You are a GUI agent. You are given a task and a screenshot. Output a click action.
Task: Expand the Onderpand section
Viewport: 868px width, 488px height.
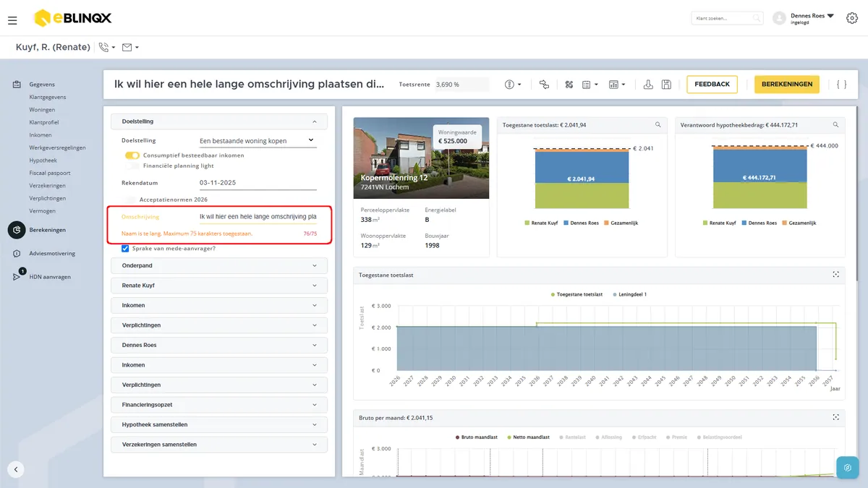click(x=219, y=265)
